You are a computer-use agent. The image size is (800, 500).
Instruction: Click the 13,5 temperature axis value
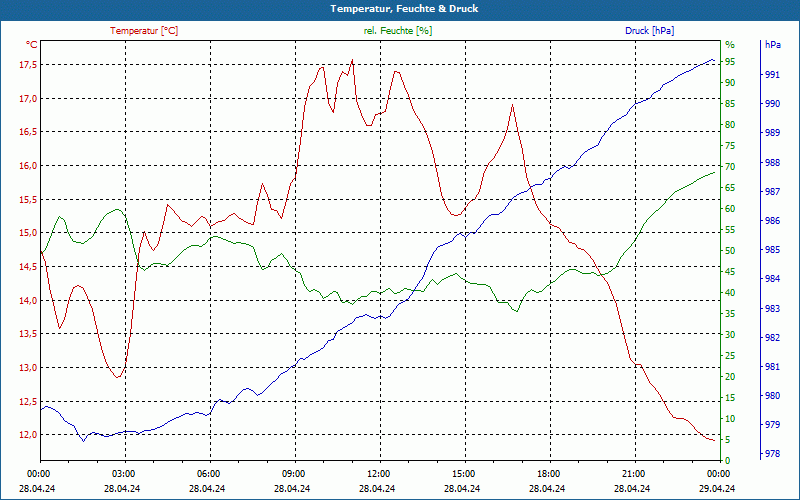pos(28,334)
